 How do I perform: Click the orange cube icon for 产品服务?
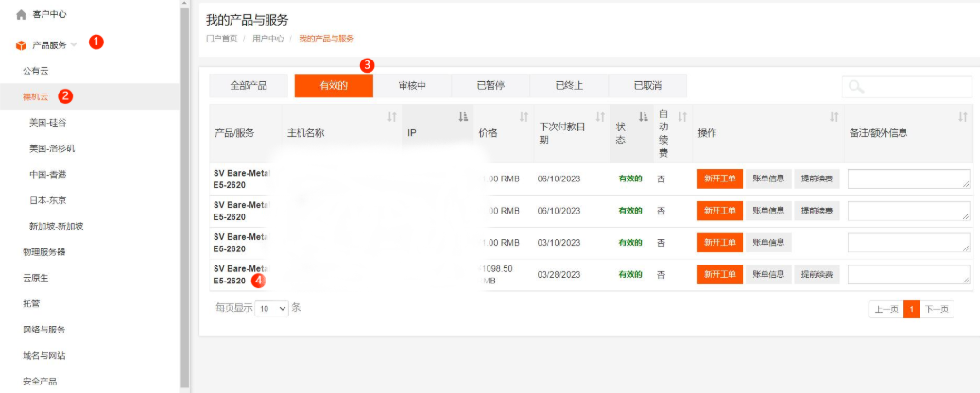[x=21, y=45]
